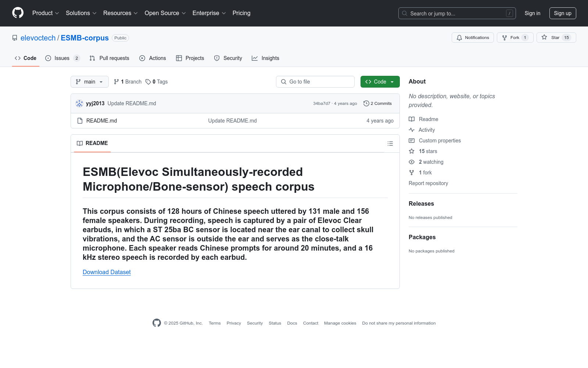Switch to the Issues tab
This screenshot has width=588, height=368.
[x=62, y=58]
